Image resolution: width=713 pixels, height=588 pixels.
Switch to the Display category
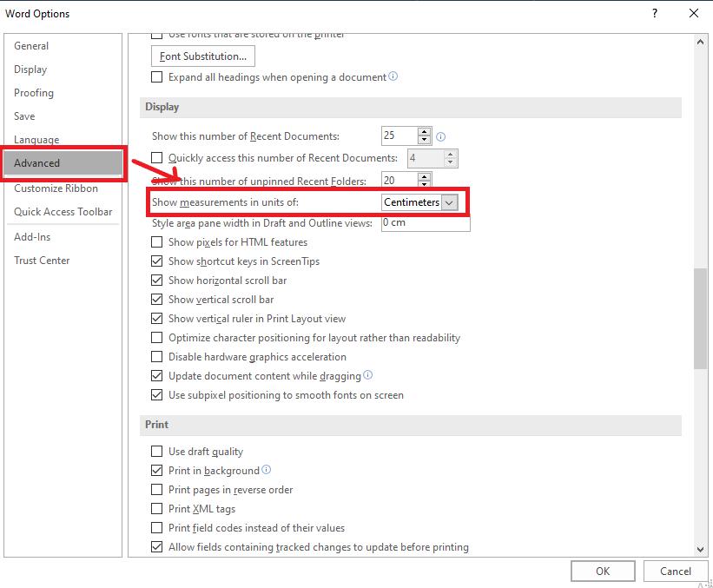(x=30, y=69)
